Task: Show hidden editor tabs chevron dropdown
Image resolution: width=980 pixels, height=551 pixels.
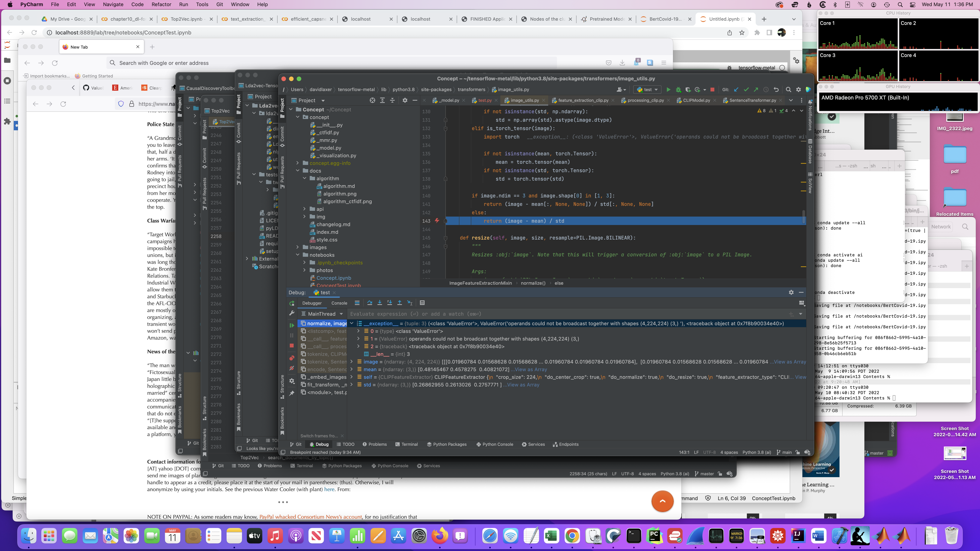Action: click(x=791, y=100)
